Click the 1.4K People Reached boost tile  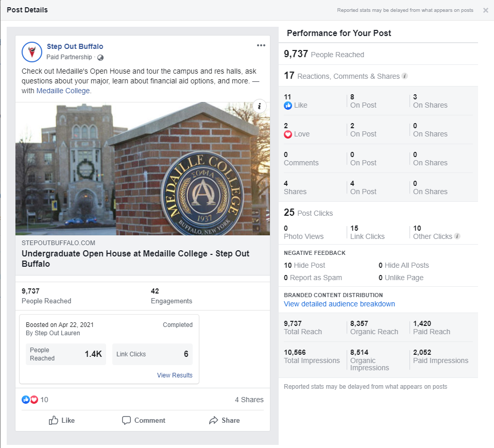[x=66, y=354]
